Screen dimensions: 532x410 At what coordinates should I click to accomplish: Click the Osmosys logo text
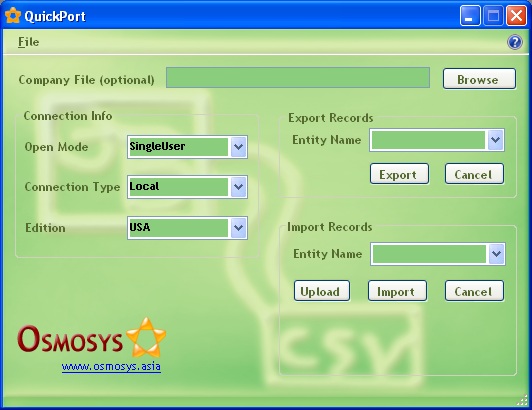[x=70, y=339]
